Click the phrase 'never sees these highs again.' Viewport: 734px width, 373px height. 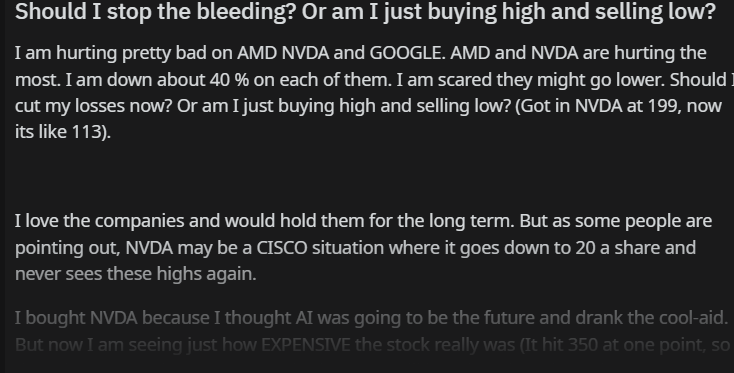tap(136, 274)
